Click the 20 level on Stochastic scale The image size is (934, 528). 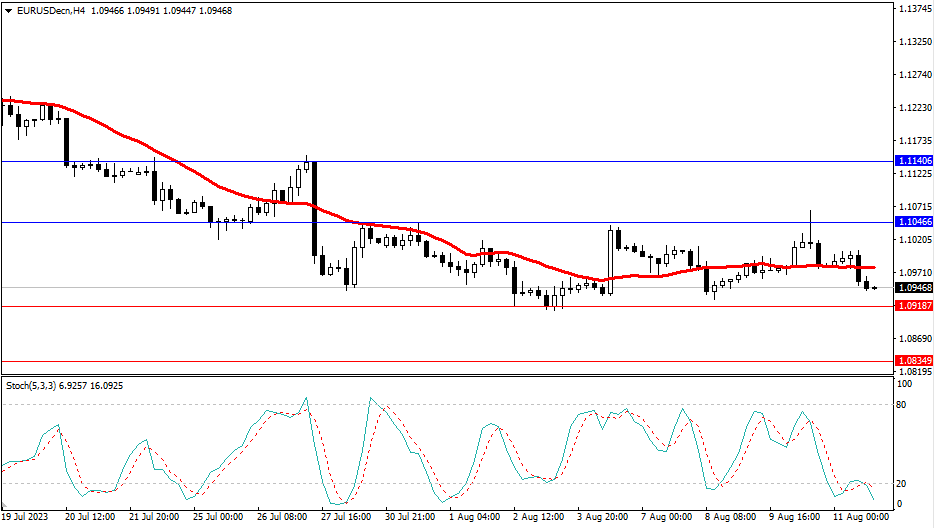(x=902, y=484)
